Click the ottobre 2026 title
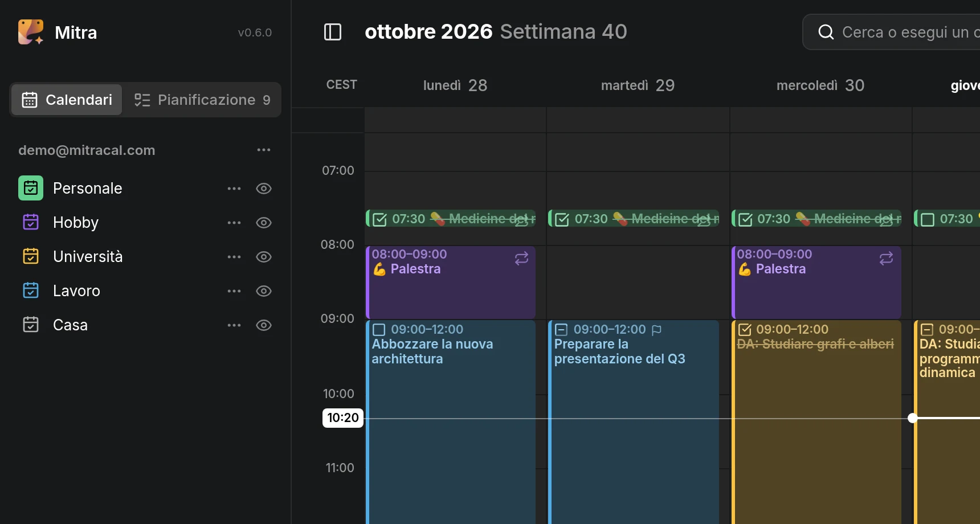 [428, 31]
